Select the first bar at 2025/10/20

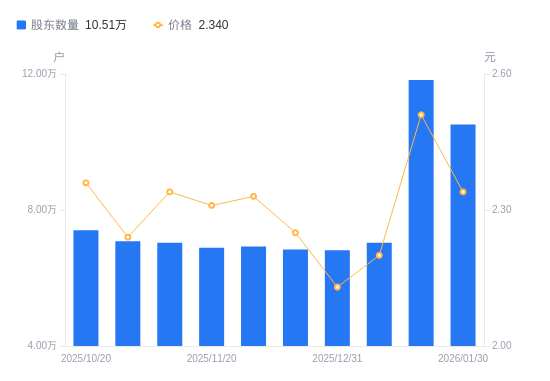(x=86, y=288)
